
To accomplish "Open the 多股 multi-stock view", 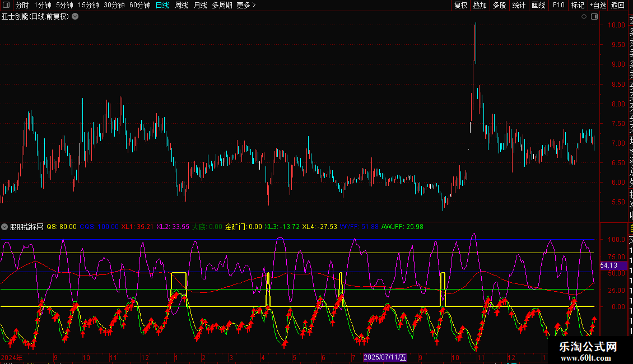I will click(499, 5).
